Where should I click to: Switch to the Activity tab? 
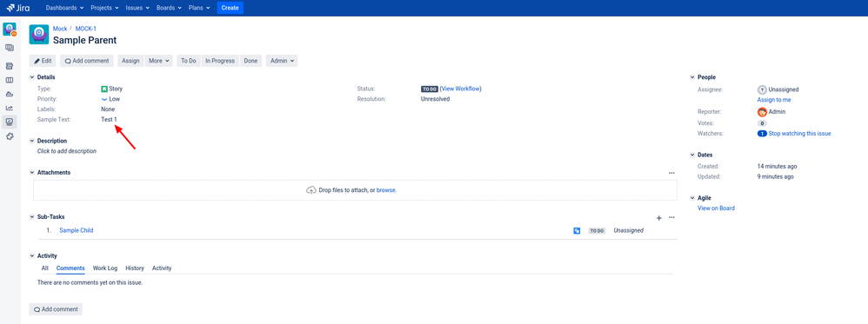pyautogui.click(x=162, y=268)
